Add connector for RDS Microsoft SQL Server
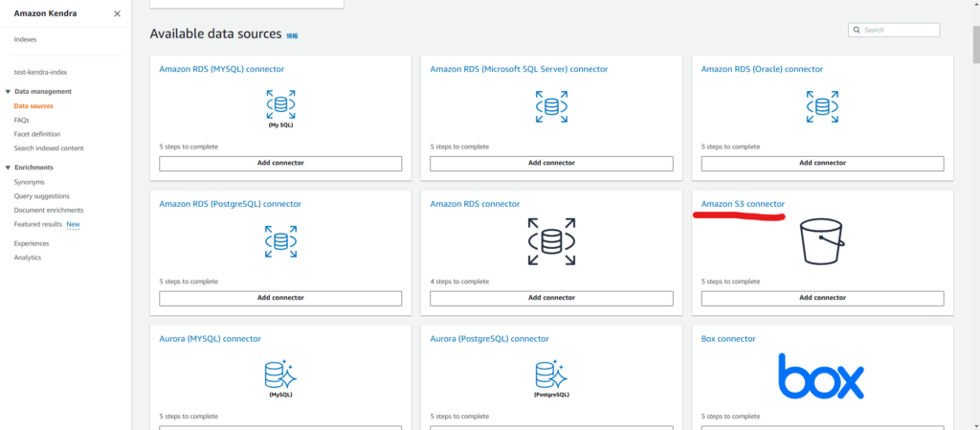980x430 pixels. [551, 163]
